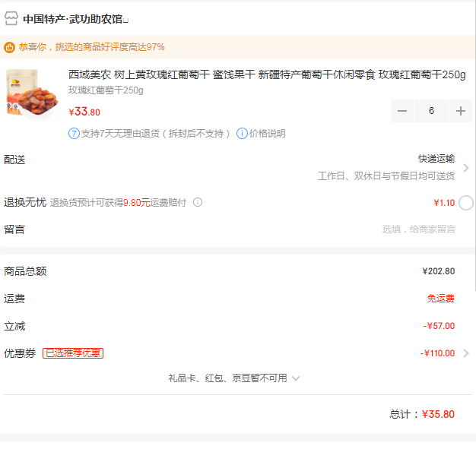Increase quantity with the plus button
476x449 pixels.
[x=461, y=111]
